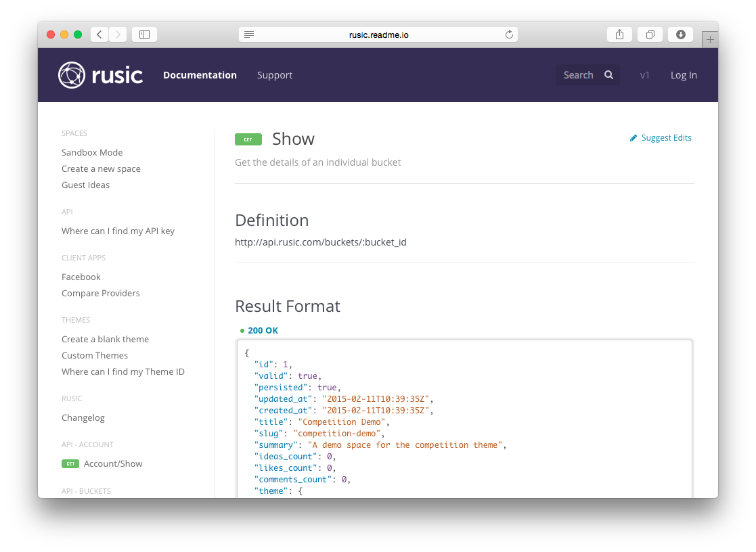Screen dimensions: 756x552
Task: Click the Search field in header
Action: pyautogui.click(x=587, y=74)
